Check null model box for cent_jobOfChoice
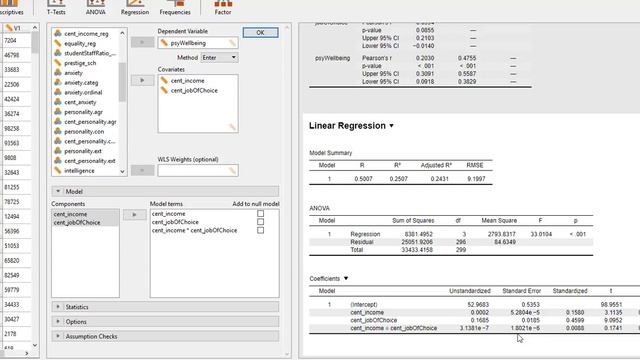This screenshot has width=640, height=360. tap(260, 222)
